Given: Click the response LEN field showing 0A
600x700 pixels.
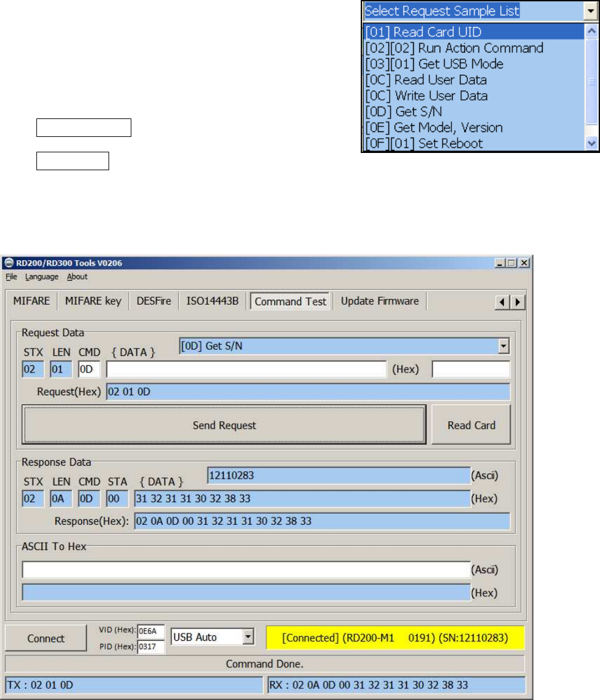Looking at the screenshot, I should click(60, 499).
